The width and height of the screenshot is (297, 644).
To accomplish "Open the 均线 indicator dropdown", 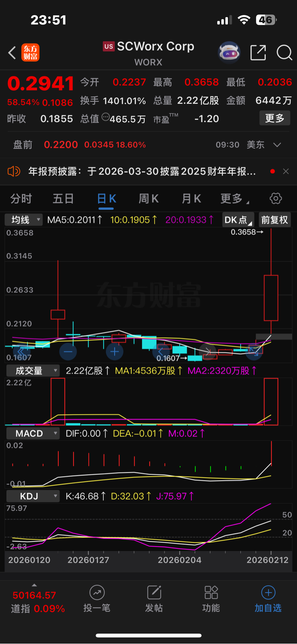I will tap(23, 220).
